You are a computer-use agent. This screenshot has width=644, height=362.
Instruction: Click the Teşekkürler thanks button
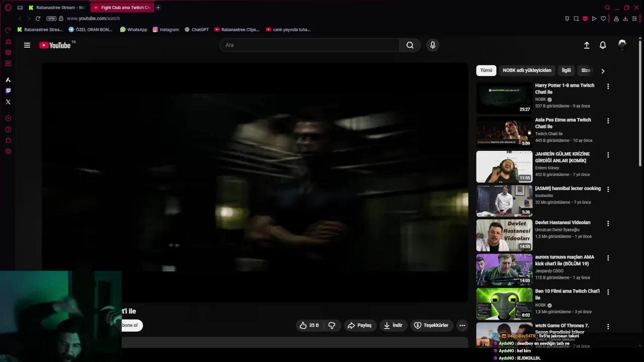pyautogui.click(x=431, y=325)
